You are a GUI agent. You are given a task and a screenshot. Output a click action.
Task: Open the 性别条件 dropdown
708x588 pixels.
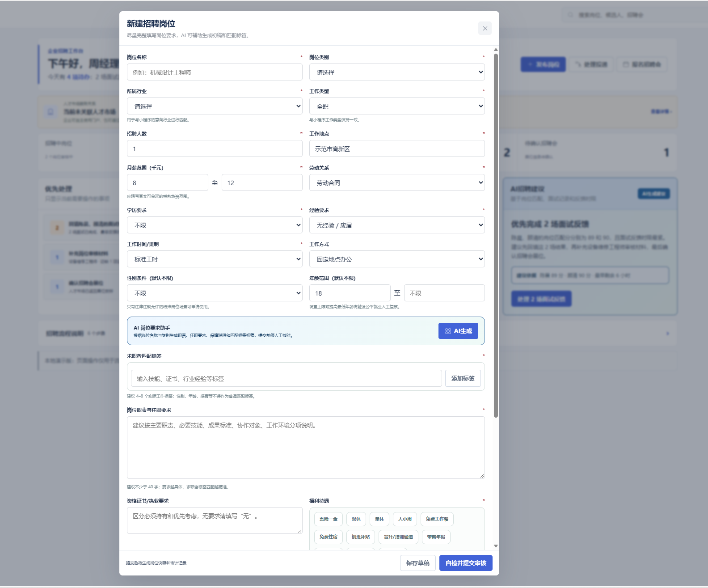click(x=215, y=293)
